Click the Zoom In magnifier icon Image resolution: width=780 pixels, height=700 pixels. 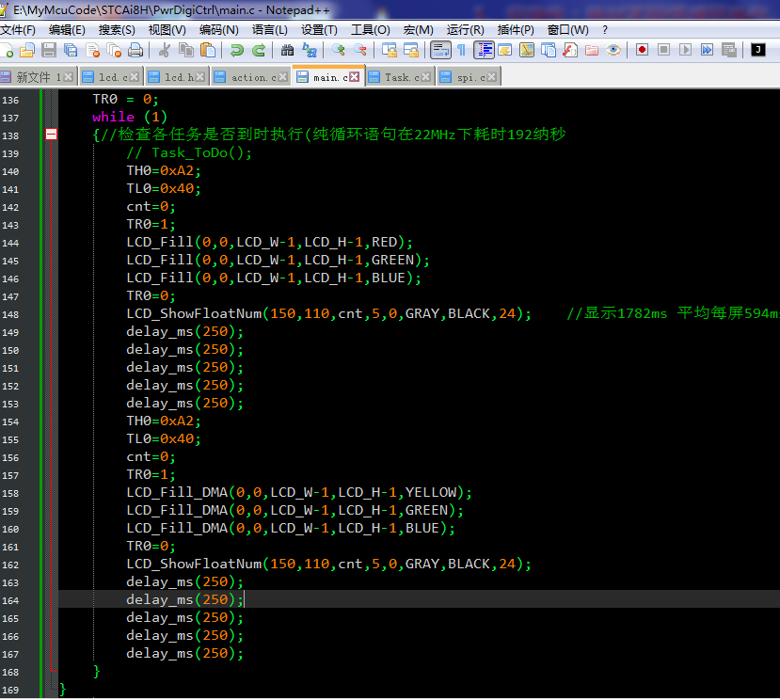(x=338, y=50)
